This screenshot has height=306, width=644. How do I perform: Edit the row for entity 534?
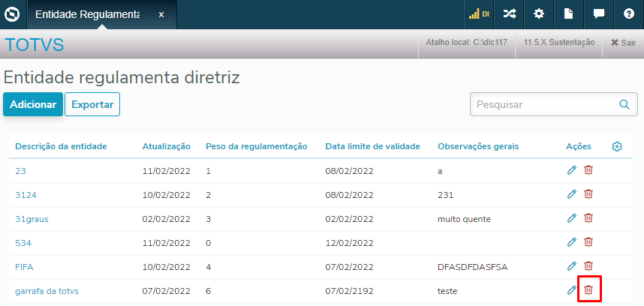tap(572, 242)
